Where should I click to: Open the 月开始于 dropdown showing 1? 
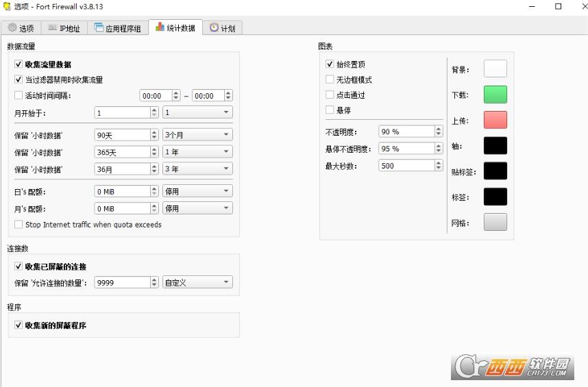197,112
